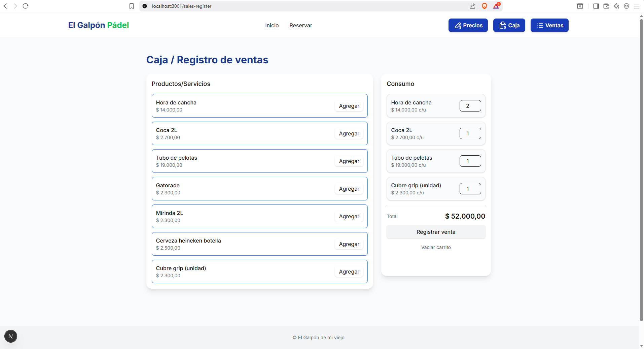644x349 pixels.
Task: Open the Brave VPN panel
Action: (x=627, y=6)
